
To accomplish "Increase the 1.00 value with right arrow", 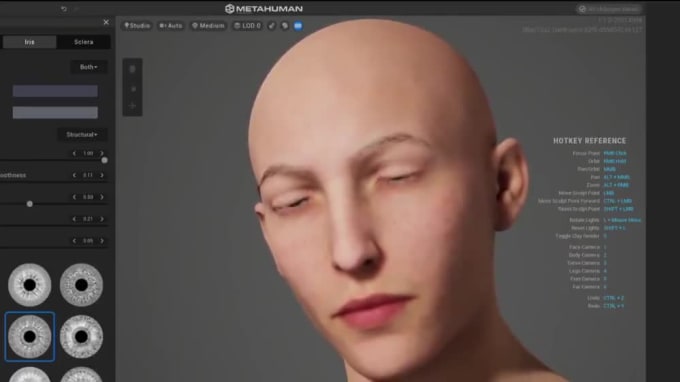I will pyautogui.click(x=102, y=153).
